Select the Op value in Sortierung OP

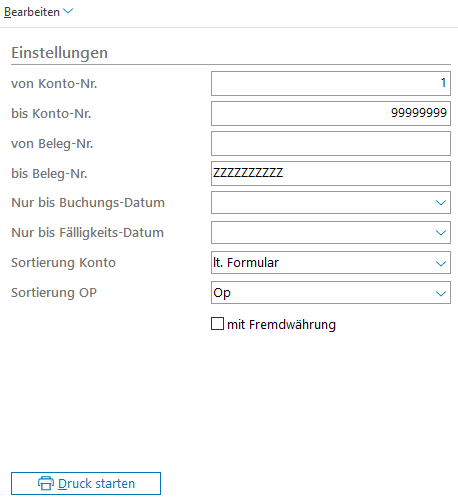222,293
